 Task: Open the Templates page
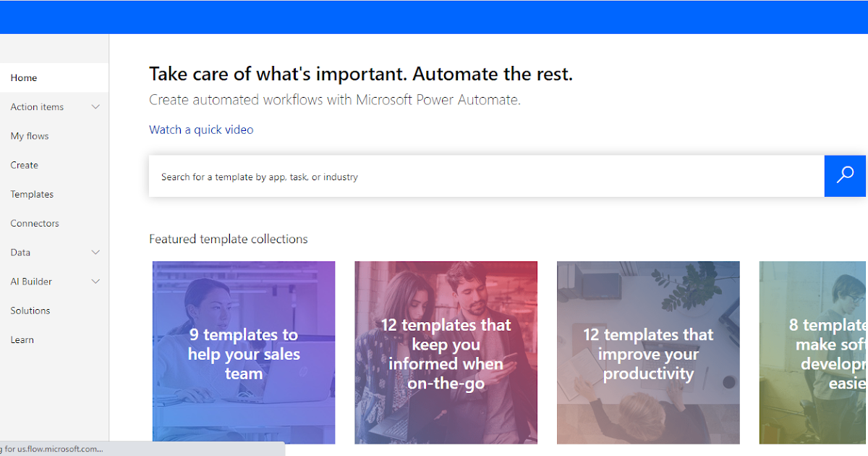pyautogui.click(x=32, y=193)
